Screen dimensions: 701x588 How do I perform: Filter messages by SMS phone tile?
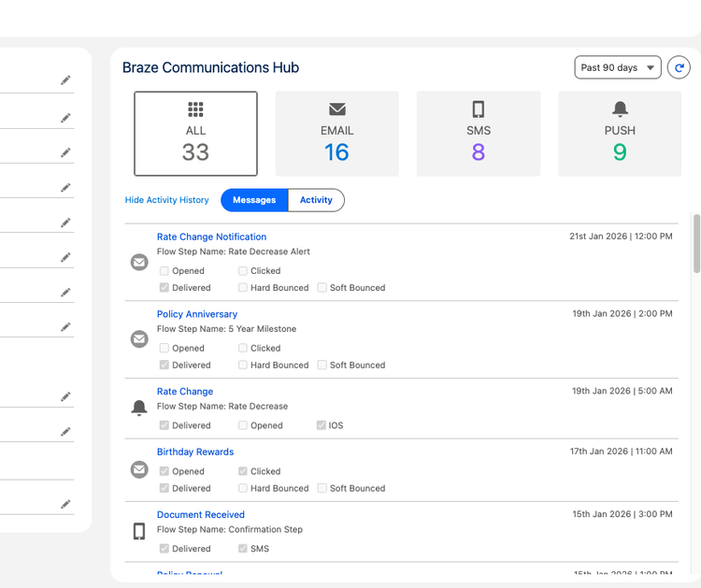[x=478, y=134]
